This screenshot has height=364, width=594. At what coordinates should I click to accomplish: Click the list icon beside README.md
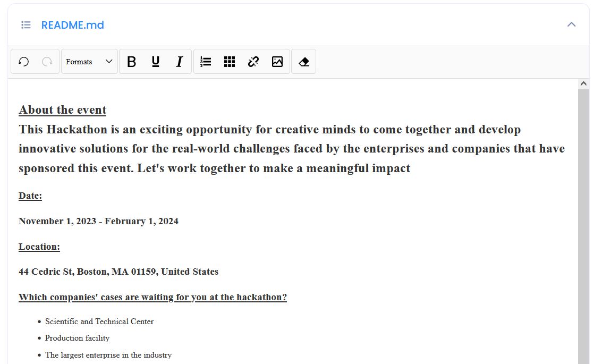click(26, 25)
